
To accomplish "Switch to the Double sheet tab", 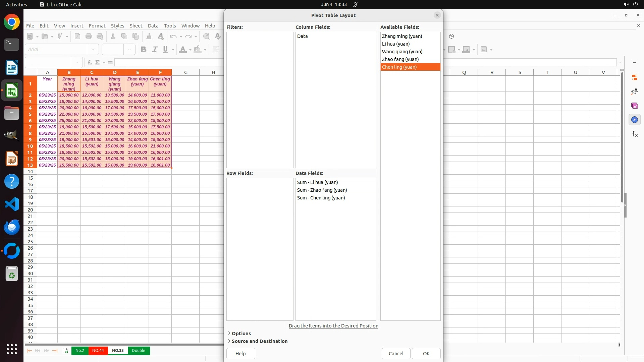I will tap(138, 351).
